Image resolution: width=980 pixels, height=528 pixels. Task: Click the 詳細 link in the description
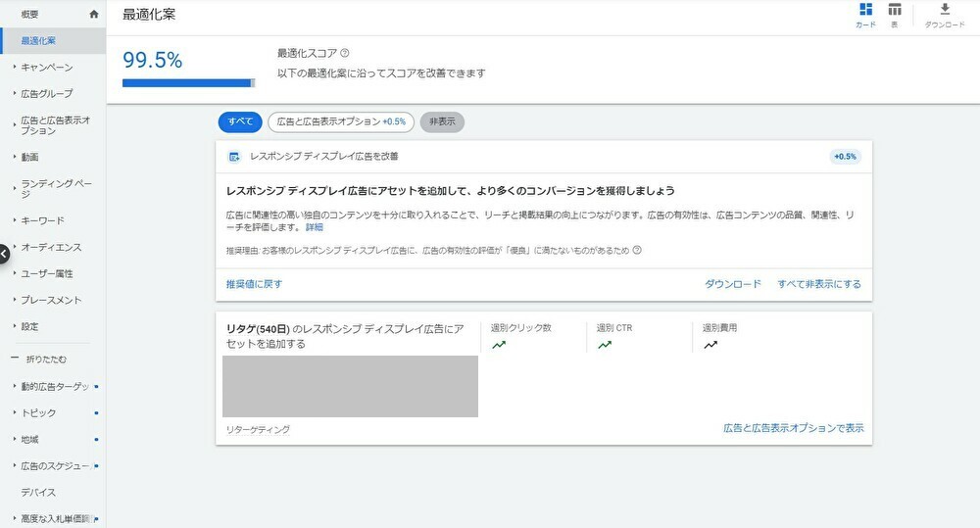[315, 227]
